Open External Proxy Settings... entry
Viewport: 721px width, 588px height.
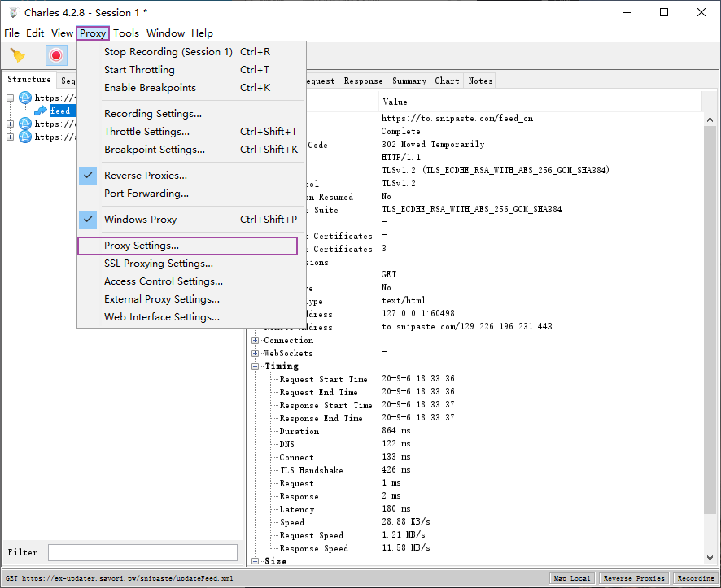[190, 299]
